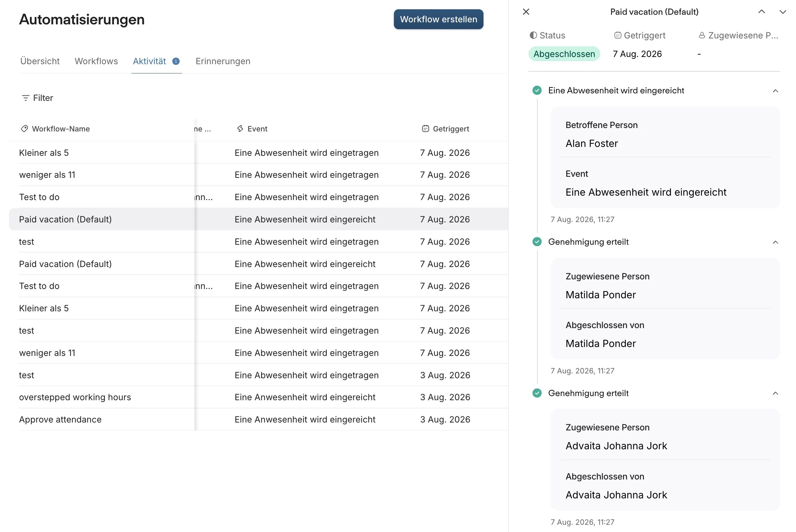The image size is (796, 532).
Task: Click 3 Aug. 2026 date in Approve attendance row
Action: click(445, 419)
